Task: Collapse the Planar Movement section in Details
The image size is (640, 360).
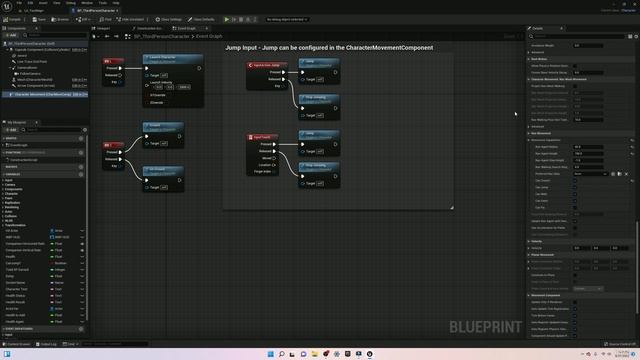Action: (529, 255)
